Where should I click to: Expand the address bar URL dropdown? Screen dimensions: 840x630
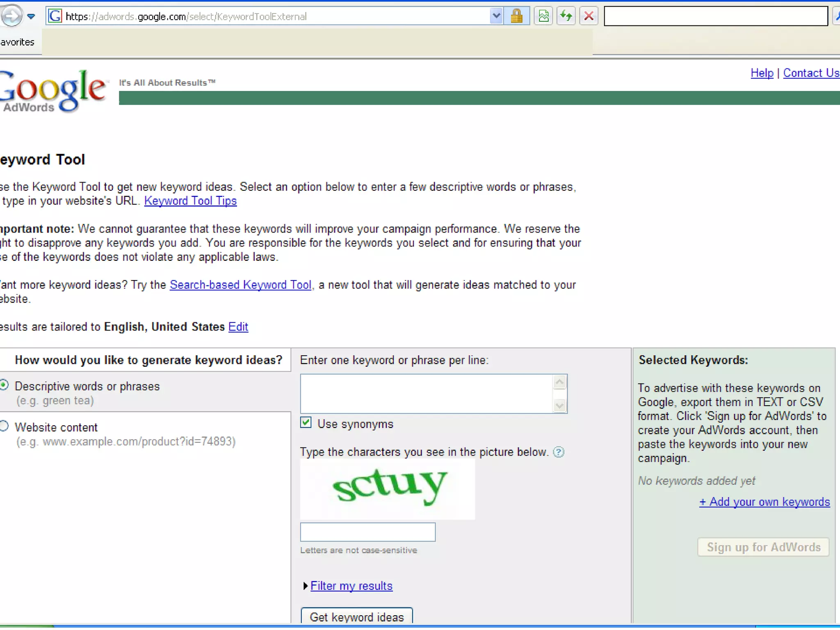click(x=496, y=16)
